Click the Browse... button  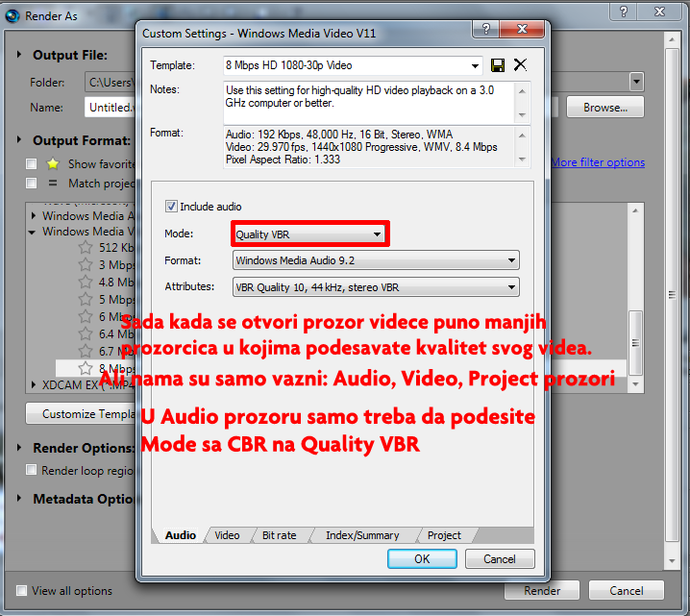[x=605, y=107]
